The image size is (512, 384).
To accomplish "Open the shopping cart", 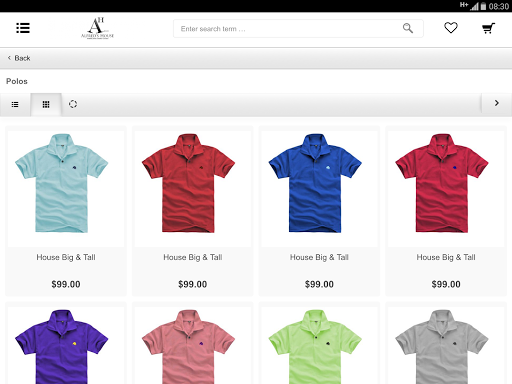I will click(x=488, y=28).
